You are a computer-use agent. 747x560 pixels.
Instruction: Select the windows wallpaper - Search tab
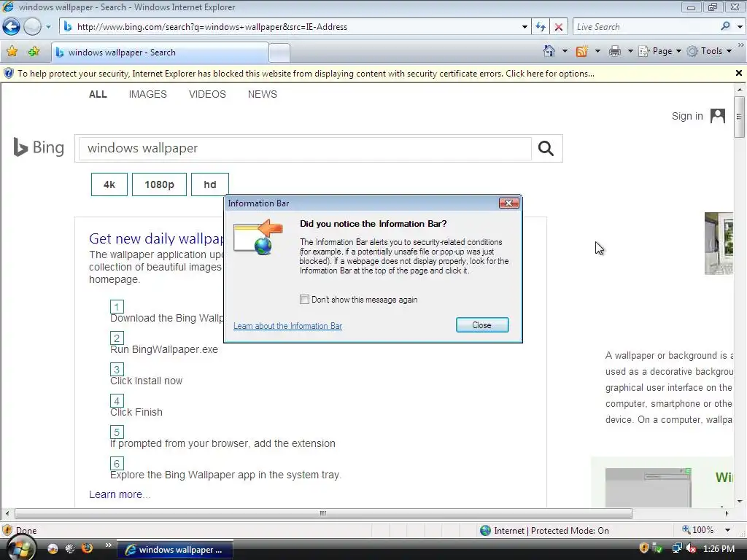tap(160, 52)
